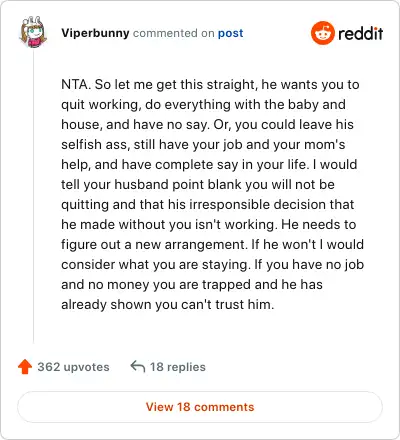
Task: Click the text "figure out a new arrangement"
Action: (x=154, y=245)
